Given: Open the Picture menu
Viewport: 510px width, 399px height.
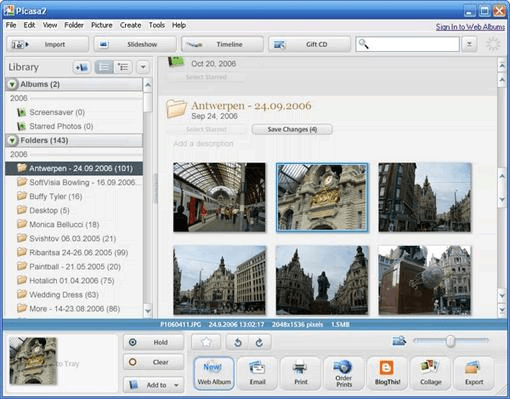Looking at the screenshot, I should point(102,25).
